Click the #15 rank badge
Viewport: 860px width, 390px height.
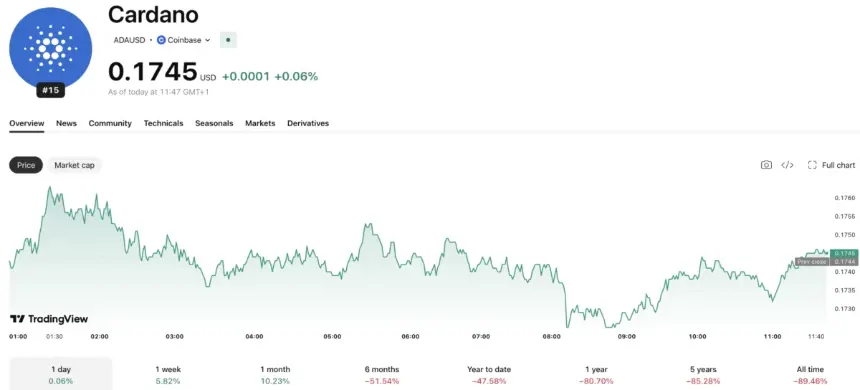click(50, 90)
